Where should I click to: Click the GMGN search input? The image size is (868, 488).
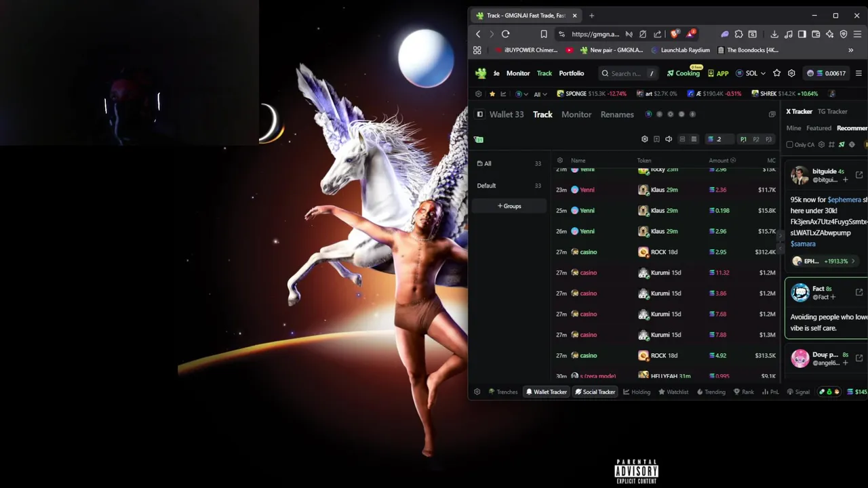[x=627, y=73]
